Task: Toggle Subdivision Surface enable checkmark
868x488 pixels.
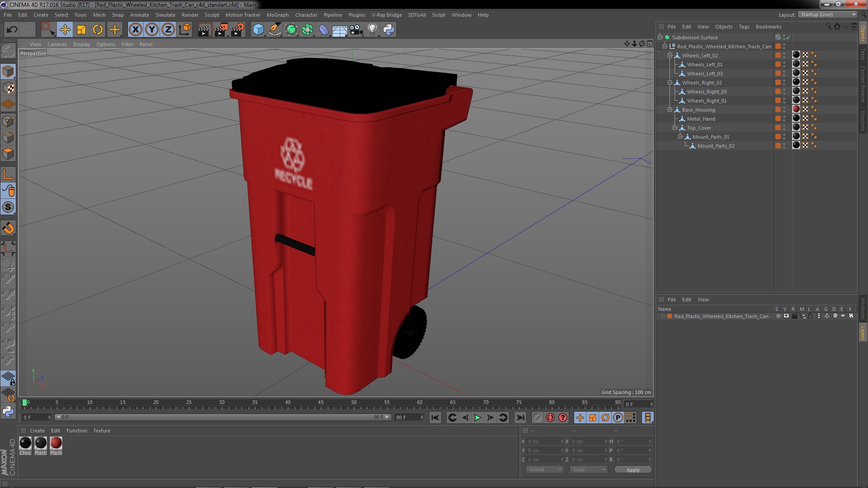Action: coord(788,38)
